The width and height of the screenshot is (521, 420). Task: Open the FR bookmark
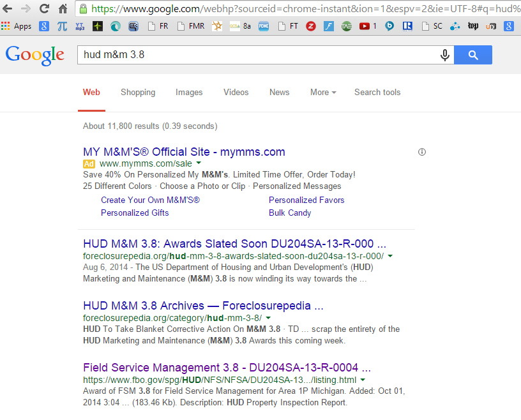[158, 26]
